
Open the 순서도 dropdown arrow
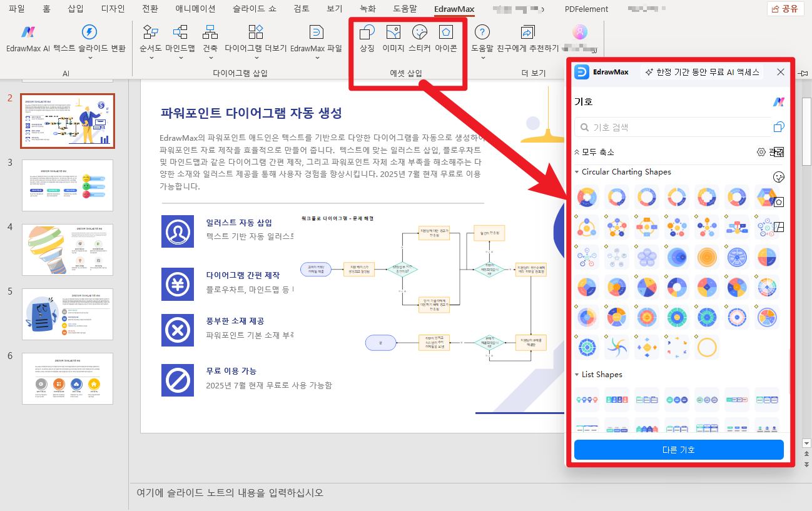click(151, 58)
